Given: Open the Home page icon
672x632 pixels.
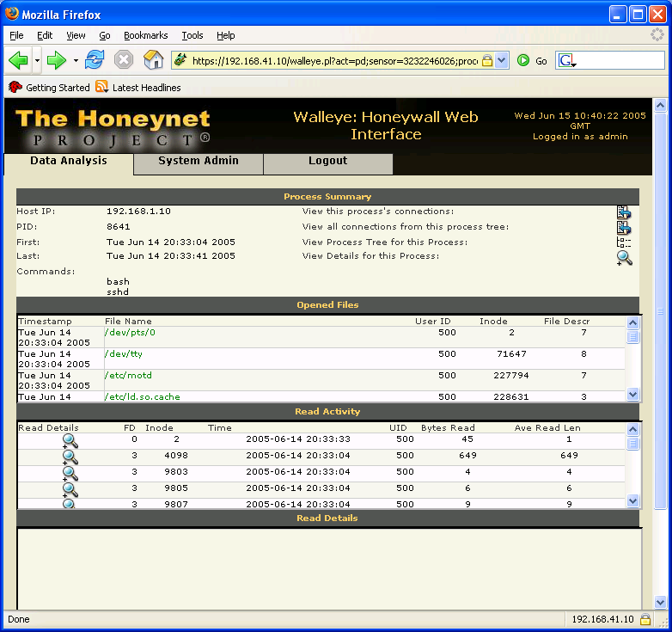Looking at the screenshot, I should pos(153,60).
